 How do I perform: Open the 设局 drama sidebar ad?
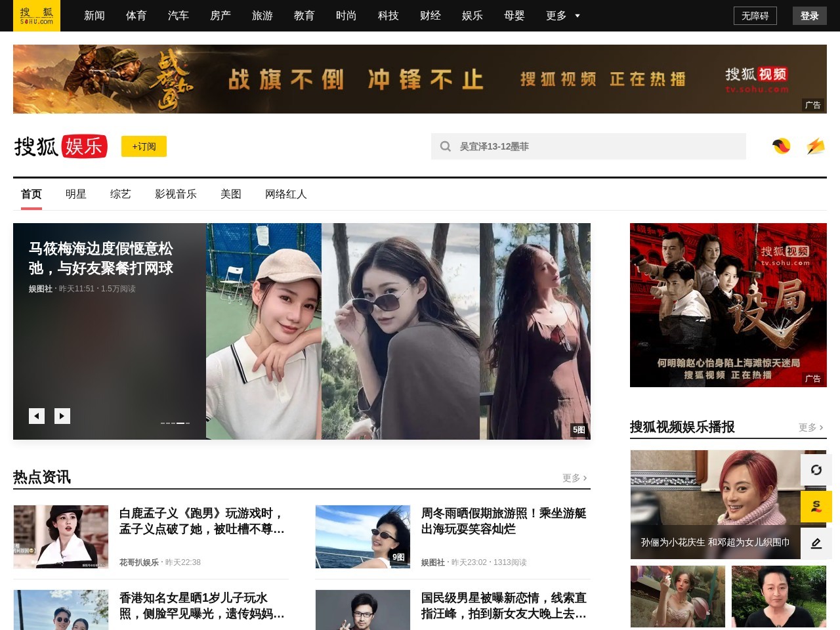point(728,305)
